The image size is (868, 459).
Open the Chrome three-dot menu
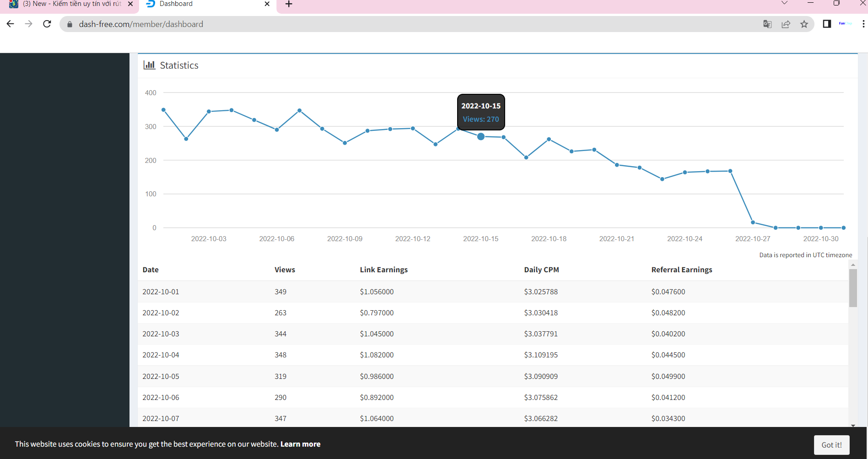pos(863,24)
